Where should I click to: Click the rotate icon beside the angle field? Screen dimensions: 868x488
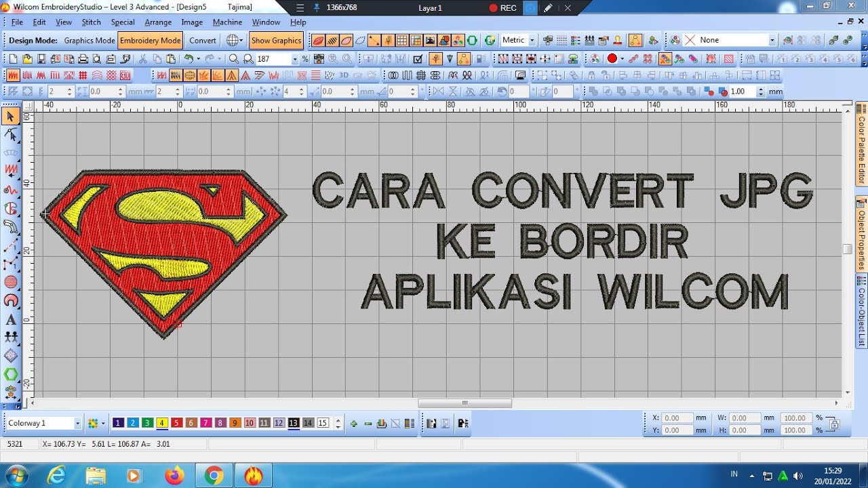pyautogui.click(x=502, y=91)
